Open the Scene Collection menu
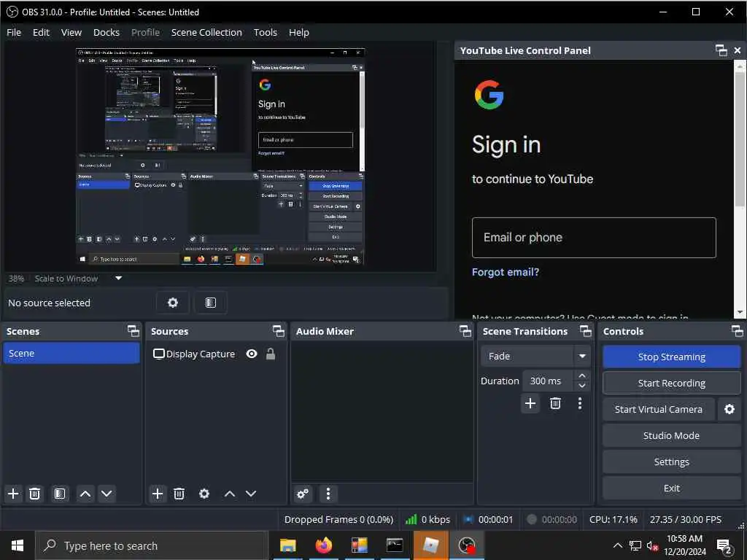747x560 pixels. click(206, 32)
